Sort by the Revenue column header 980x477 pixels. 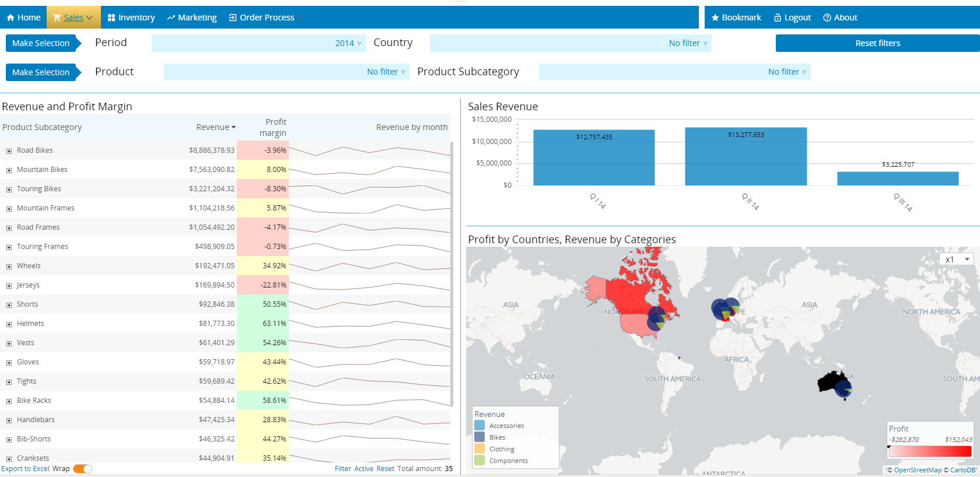pyautogui.click(x=216, y=127)
